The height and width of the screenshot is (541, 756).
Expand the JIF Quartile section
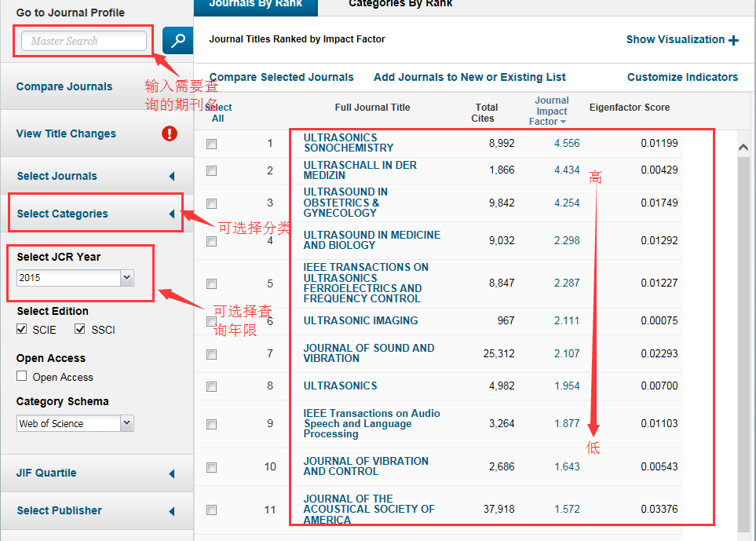[172, 473]
